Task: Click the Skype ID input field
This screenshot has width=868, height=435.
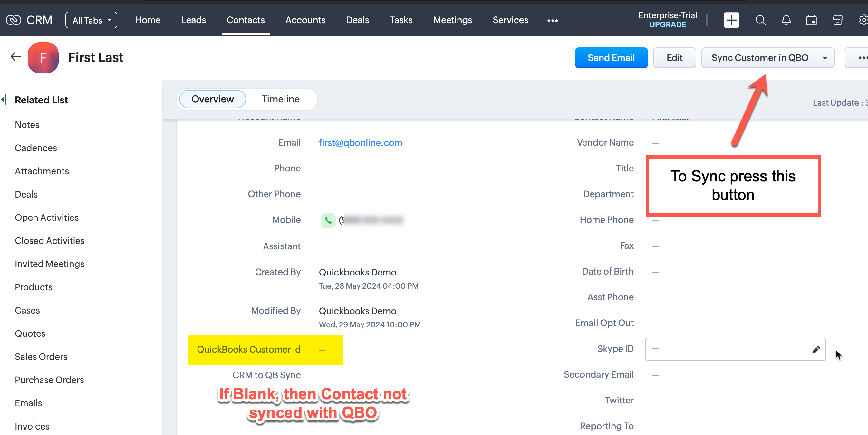Action: click(735, 349)
